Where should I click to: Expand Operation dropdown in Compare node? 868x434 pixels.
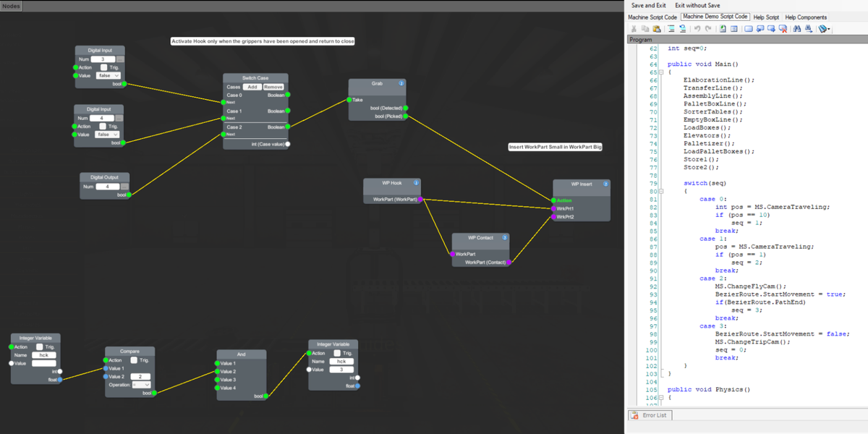(x=142, y=385)
